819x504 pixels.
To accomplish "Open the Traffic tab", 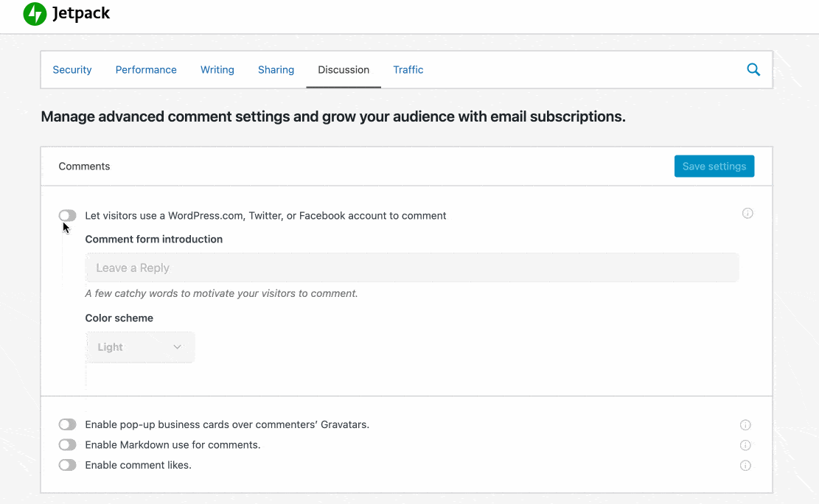I will coord(408,70).
